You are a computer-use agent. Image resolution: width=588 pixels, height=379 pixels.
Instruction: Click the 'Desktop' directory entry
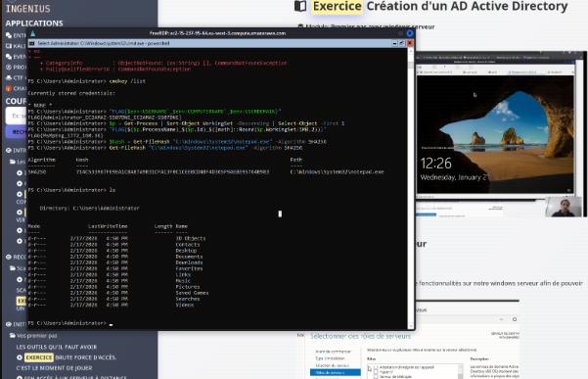[x=186, y=251]
